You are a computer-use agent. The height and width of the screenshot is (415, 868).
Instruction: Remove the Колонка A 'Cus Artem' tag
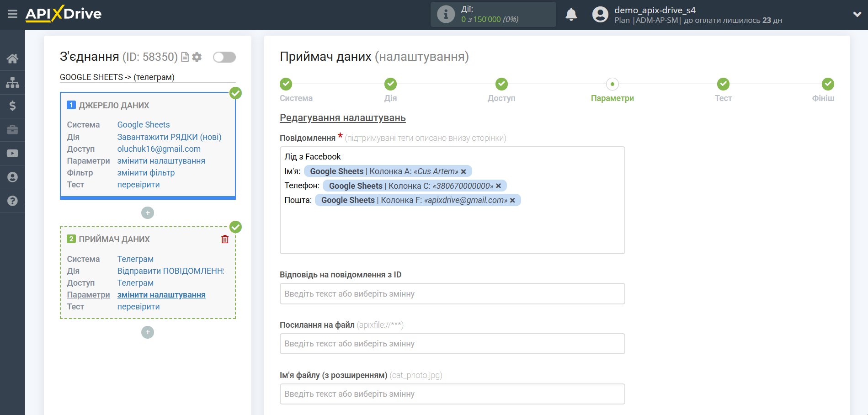coord(463,171)
